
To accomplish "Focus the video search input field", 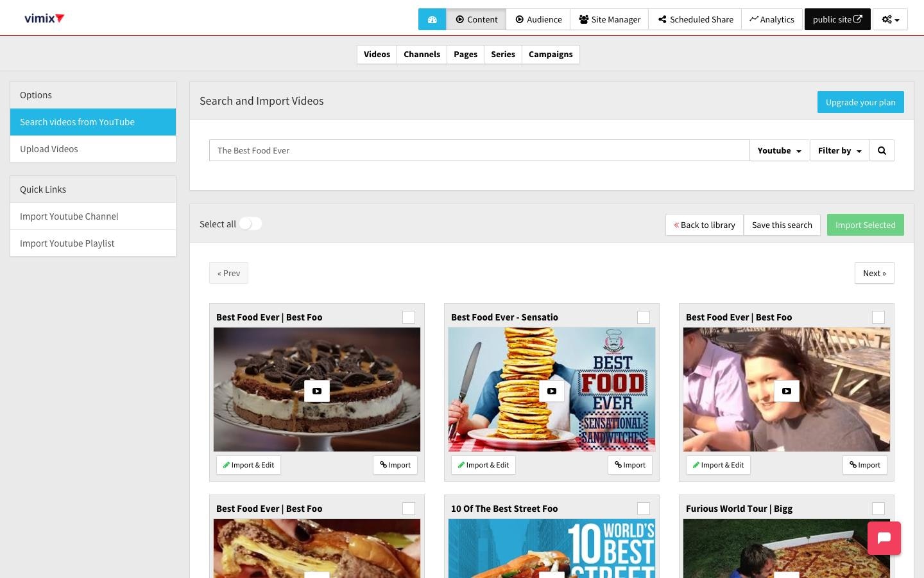I will (479, 150).
